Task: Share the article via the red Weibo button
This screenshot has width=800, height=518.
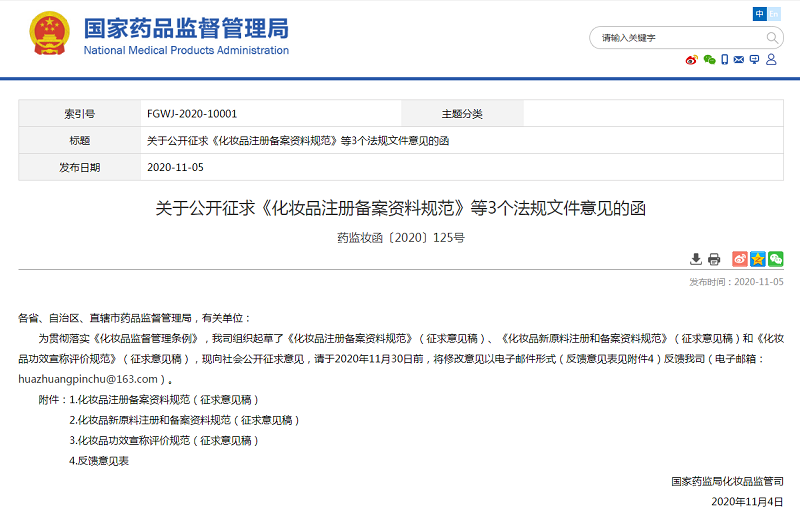Action: tap(740, 259)
